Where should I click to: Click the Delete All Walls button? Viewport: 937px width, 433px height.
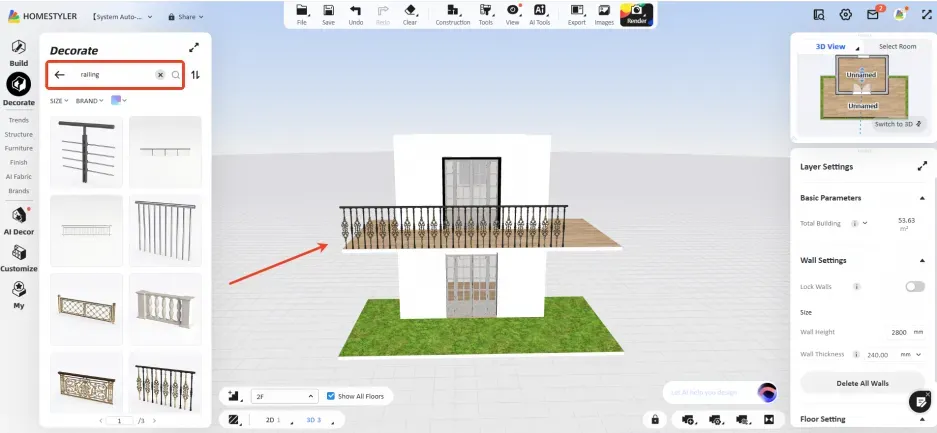pos(860,383)
